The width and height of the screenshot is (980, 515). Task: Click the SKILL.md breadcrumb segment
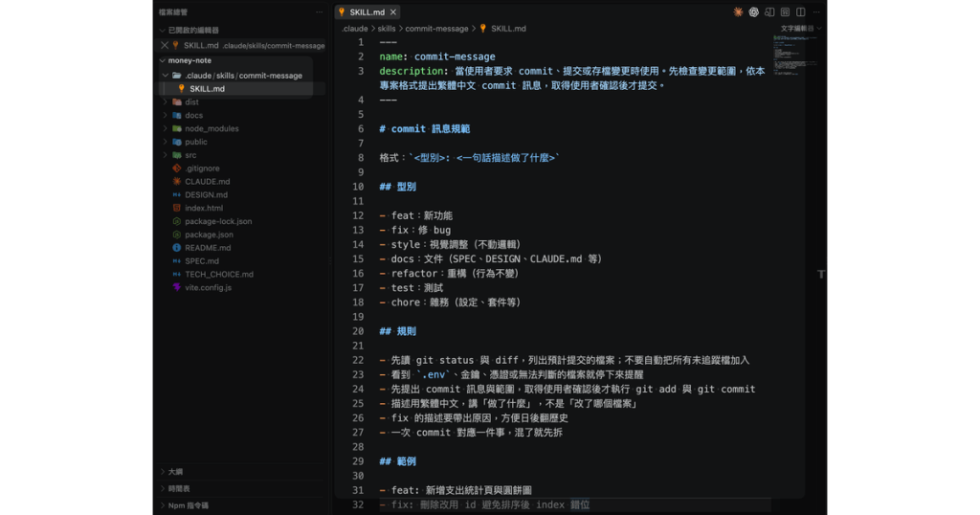click(508, 28)
